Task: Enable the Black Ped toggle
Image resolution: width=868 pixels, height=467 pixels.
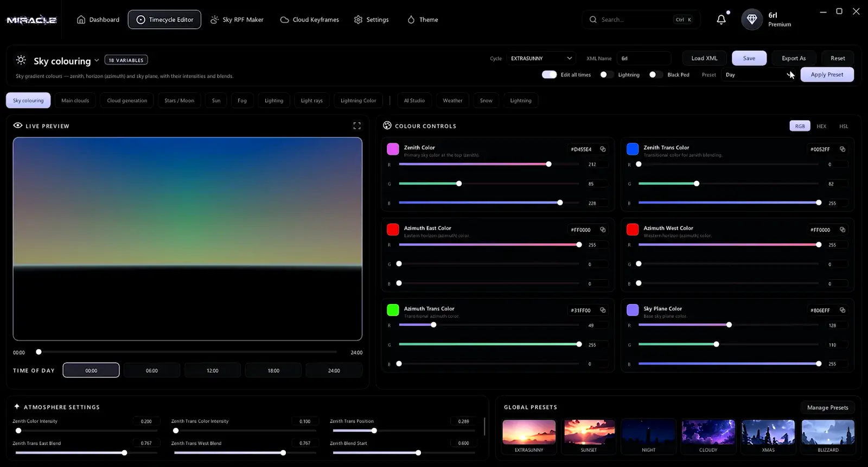Action: tap(656, 74)
